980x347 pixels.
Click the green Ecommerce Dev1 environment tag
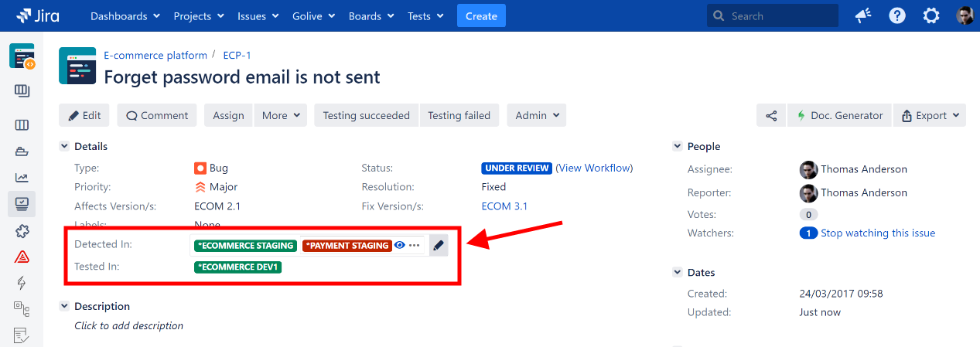238,267
